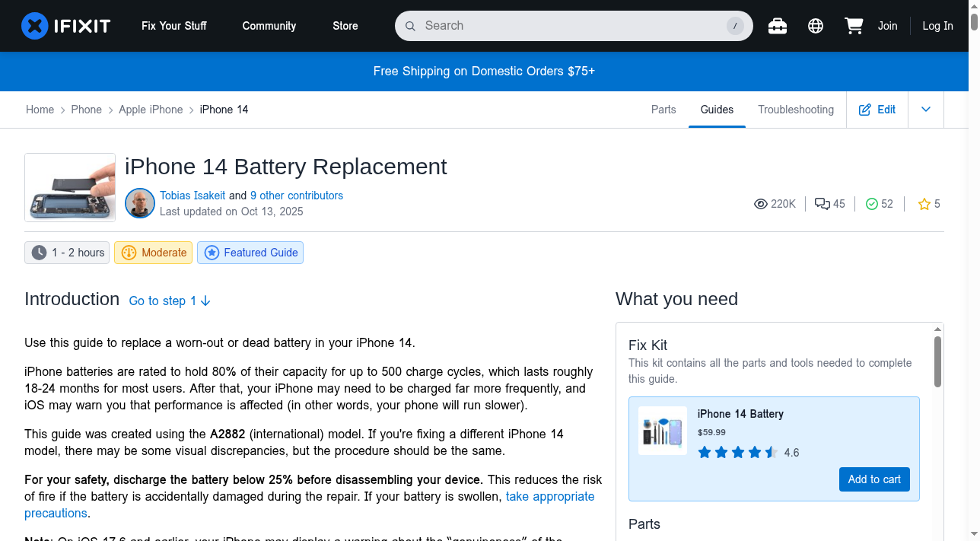Image resolution: width=980 pixels, height=541 pixels.
Task: Click the iPhone 14 Battery Replacement heading
Action: pos(286,167)
